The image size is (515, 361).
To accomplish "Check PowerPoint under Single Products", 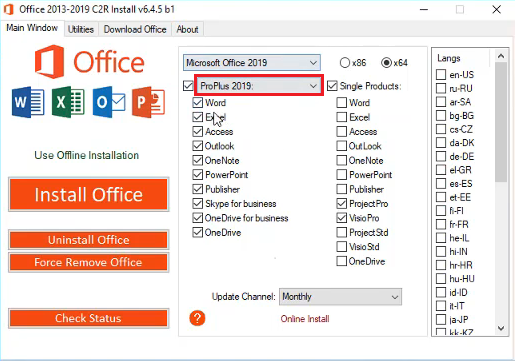I will click(341, 175).
